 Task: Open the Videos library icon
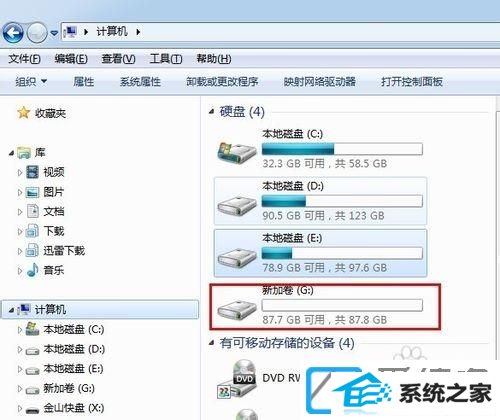pyautogui.click(x=33, y=172)
